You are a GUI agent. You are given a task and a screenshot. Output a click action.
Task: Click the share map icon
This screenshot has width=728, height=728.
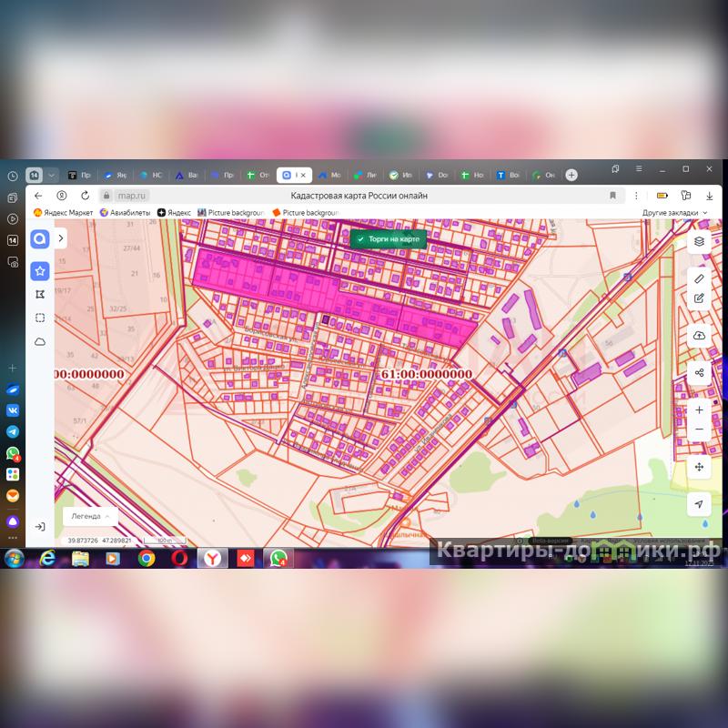pyautogui.click(x=699, y=373)
